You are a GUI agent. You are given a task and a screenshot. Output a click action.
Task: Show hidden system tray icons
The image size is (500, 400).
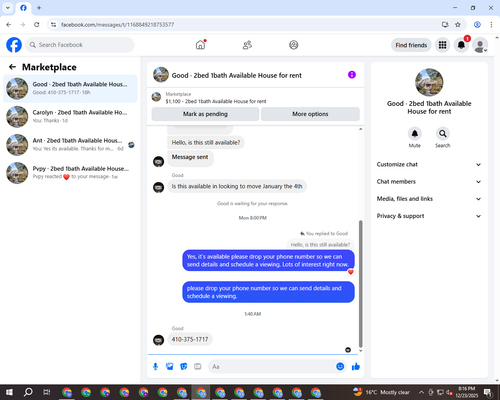click(x=421, y=392)
